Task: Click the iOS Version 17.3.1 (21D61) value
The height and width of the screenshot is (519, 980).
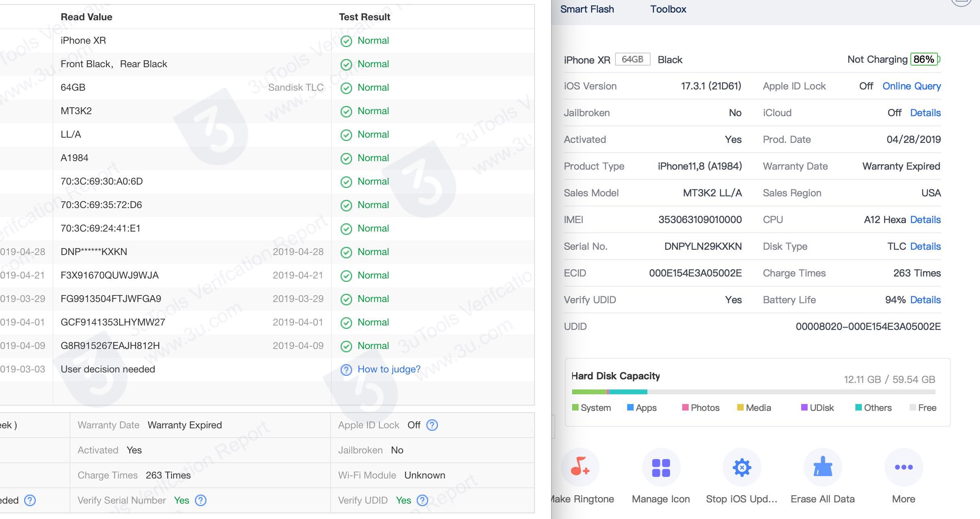Action: click(x=711, y=86)
